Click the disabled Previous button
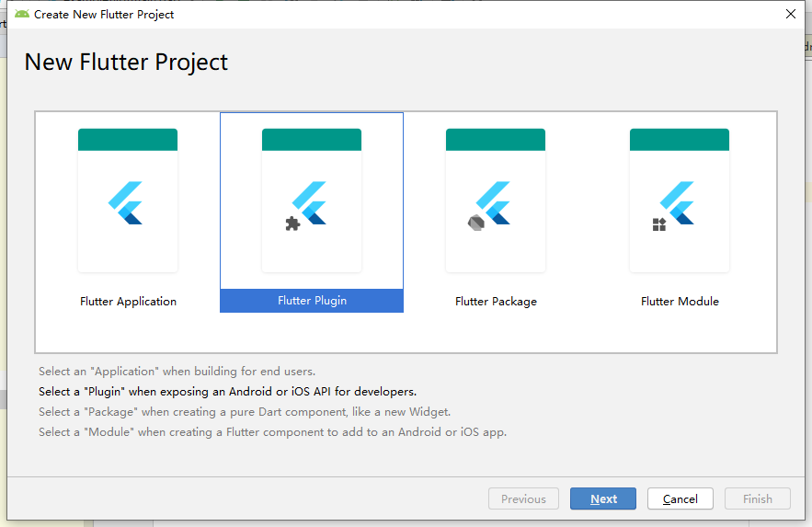The image size is (812, 527). pos(523,498)
